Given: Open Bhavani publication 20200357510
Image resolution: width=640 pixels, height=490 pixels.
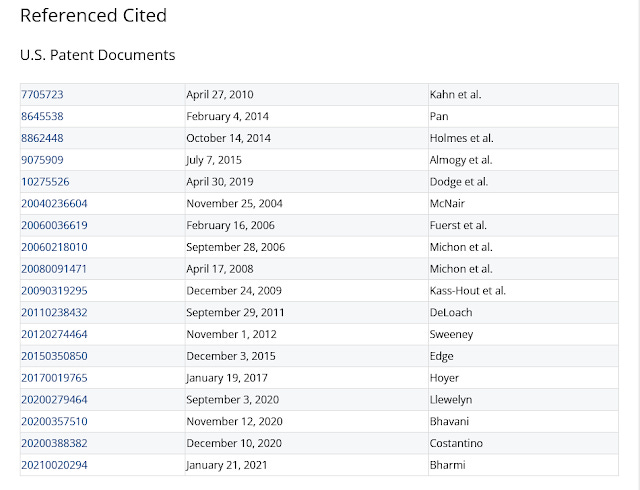Looking at the screenshot, I should [54, 421].
